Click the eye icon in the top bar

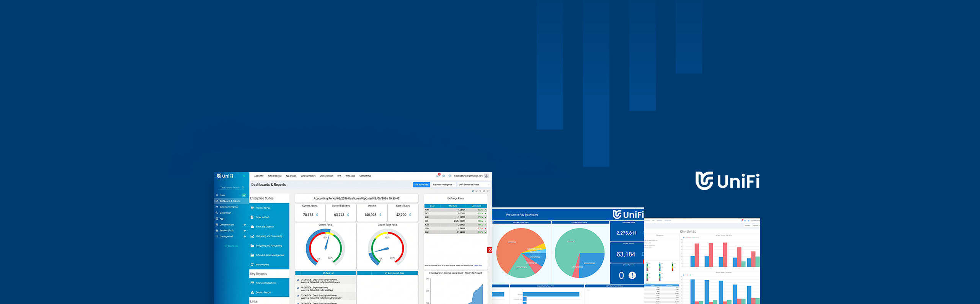click(444, 176)
